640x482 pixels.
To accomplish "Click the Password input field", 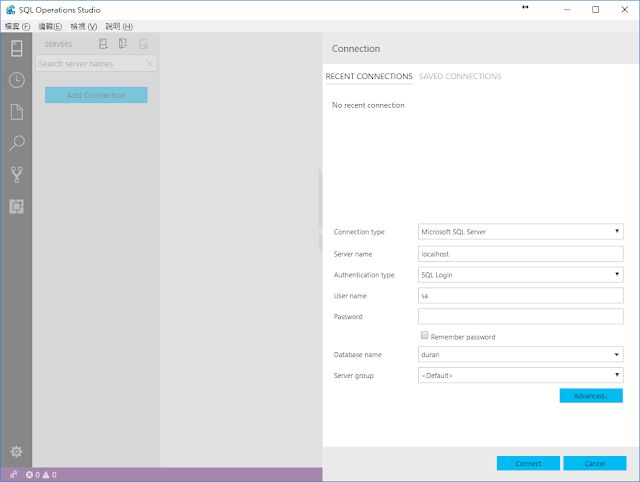I will point(520,316).
